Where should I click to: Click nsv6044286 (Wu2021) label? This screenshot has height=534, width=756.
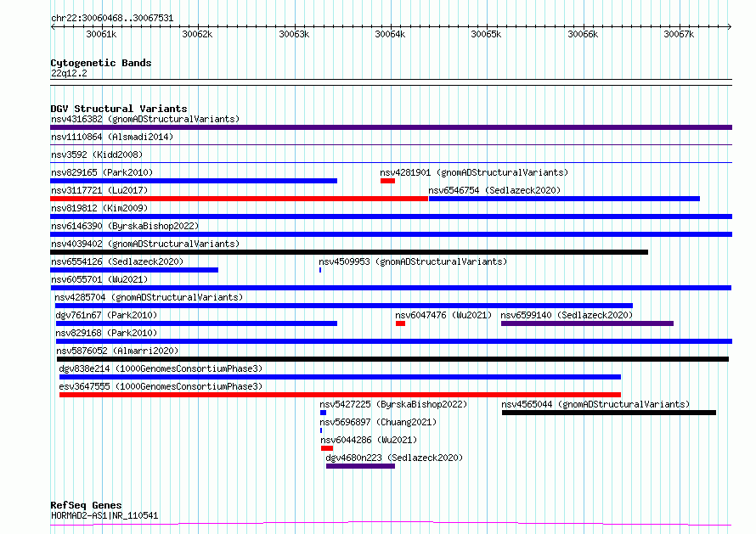point(369,440)
